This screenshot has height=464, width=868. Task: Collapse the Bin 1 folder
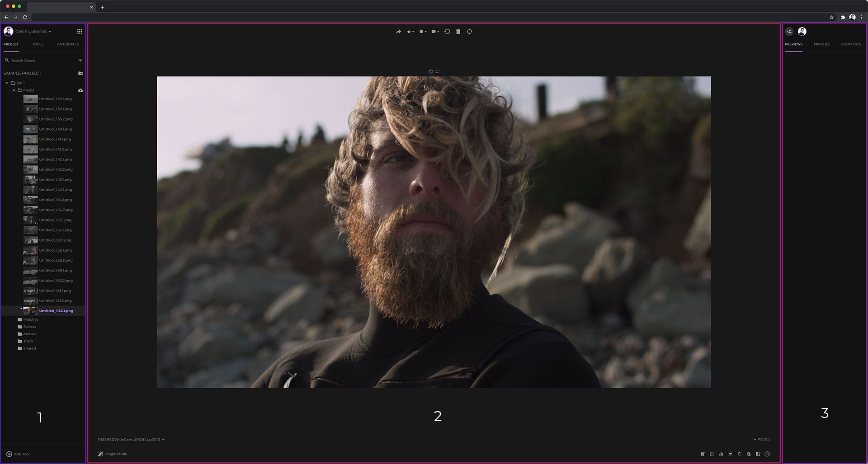pos(7,83)
